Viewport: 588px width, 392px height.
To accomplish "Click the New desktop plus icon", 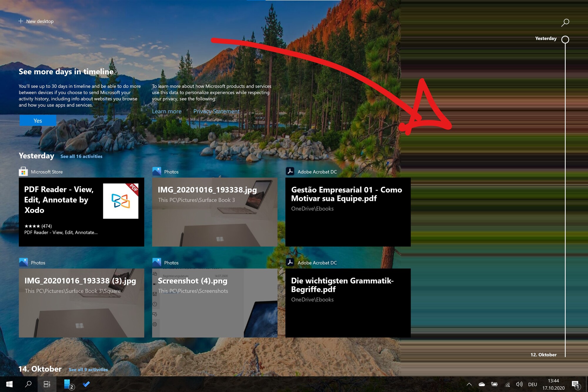I will coord(21,21).
